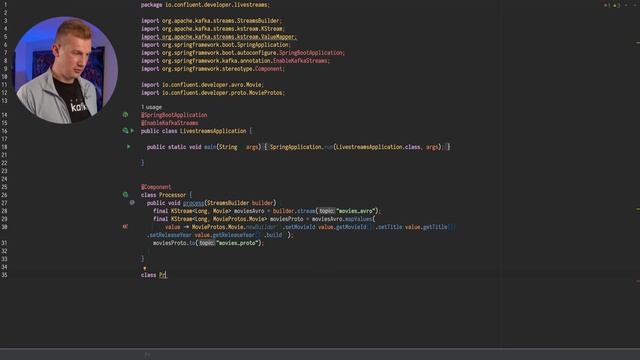Click the @Component annotation

tap(156, 187)
